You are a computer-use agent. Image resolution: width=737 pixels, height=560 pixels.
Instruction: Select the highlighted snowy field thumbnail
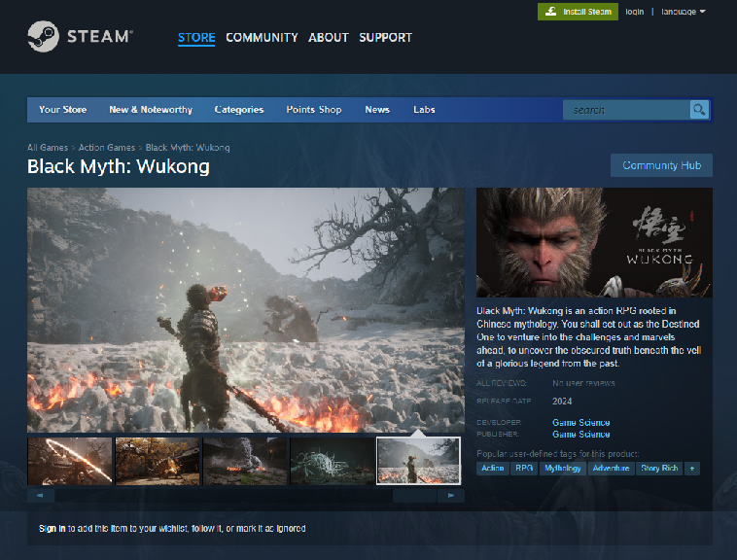419,462
